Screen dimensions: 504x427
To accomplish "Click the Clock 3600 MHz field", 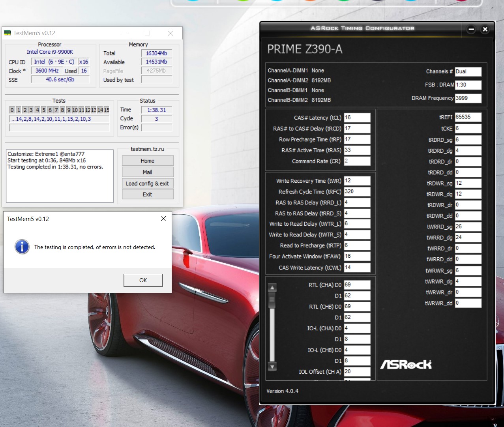I will pos(47,71).
